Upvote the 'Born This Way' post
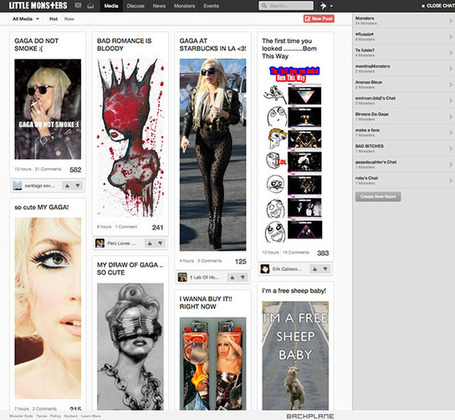The height and width of the screenshot is (420, 455). coord(315,269)
